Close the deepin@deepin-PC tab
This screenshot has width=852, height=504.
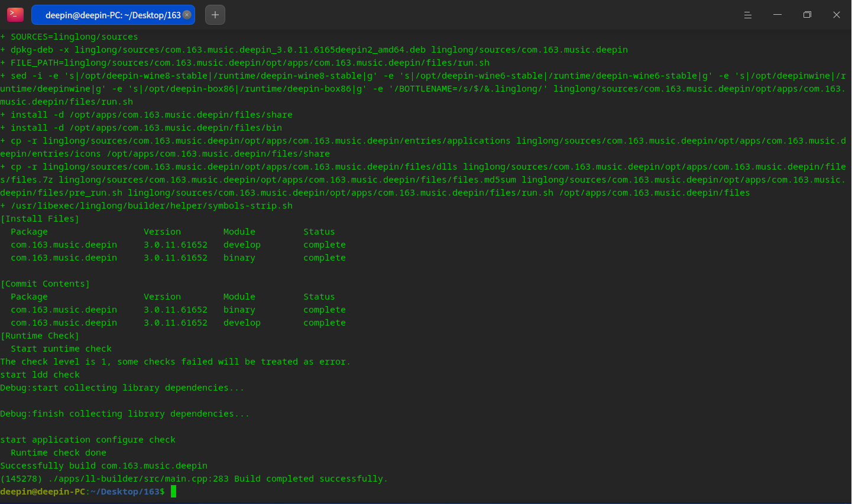[187, 15]
